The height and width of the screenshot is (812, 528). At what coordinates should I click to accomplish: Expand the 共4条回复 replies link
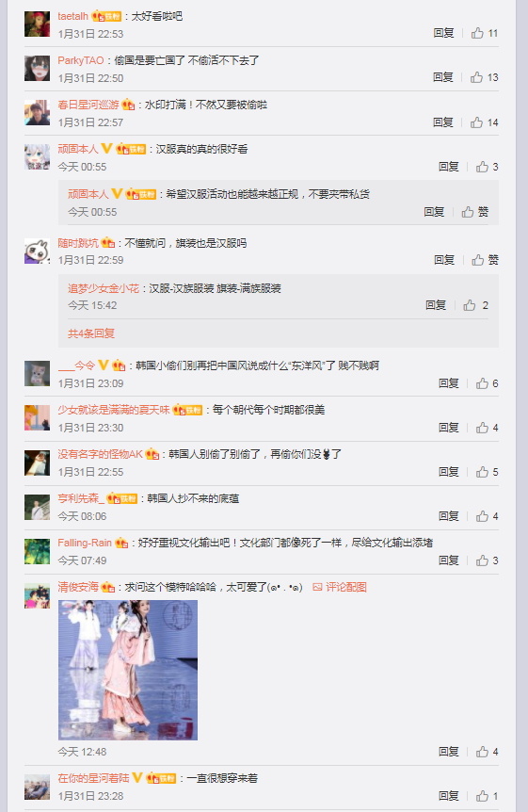[91, 333]
